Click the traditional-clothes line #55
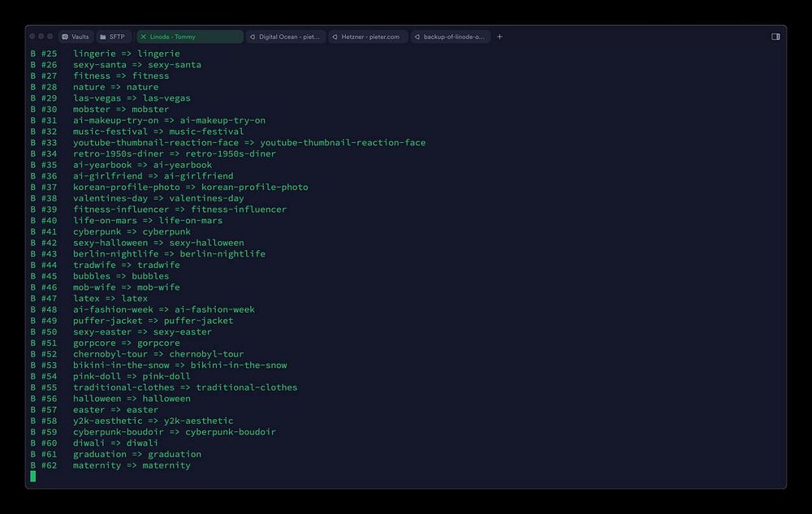This screenshot has height=514, width=812. point(164,387)
